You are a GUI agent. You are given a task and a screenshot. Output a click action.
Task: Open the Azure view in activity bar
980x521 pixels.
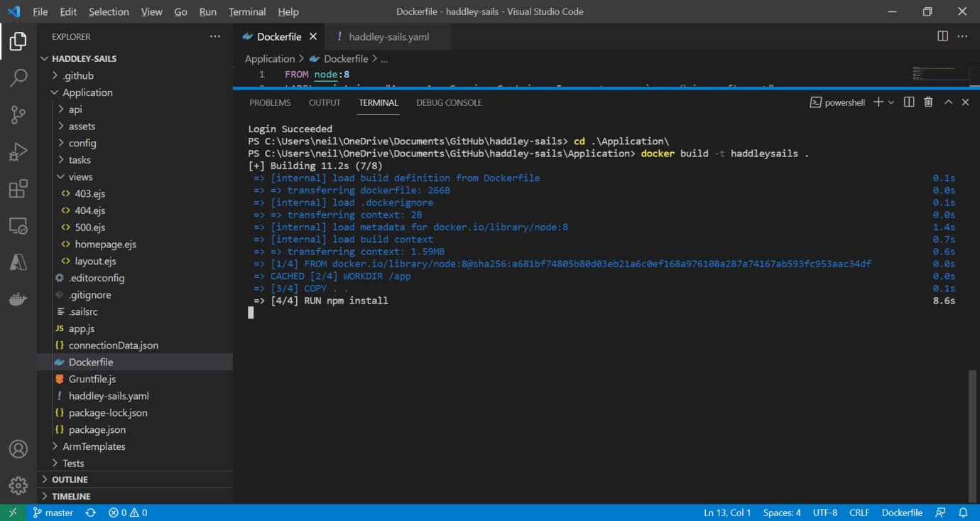pyautogui.click(x=18, y=262)
